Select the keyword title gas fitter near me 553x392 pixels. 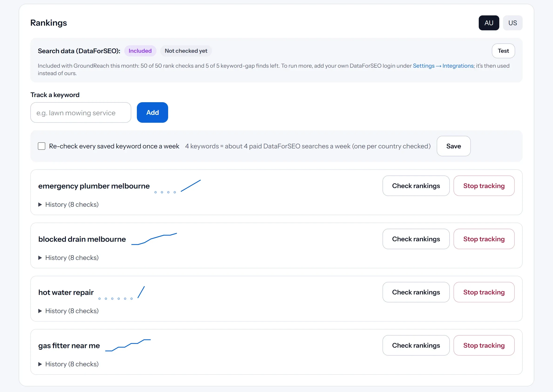click(69, 346)
